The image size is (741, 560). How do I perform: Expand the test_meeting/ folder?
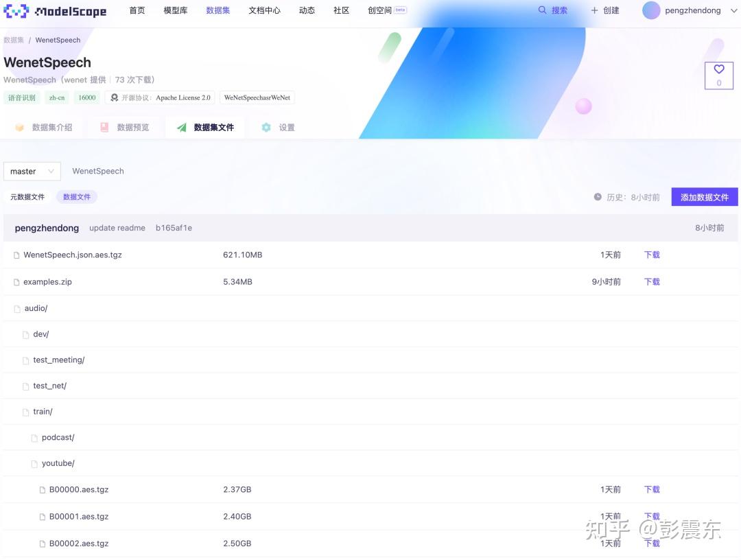pyautogui.click(x=58, y=360)
